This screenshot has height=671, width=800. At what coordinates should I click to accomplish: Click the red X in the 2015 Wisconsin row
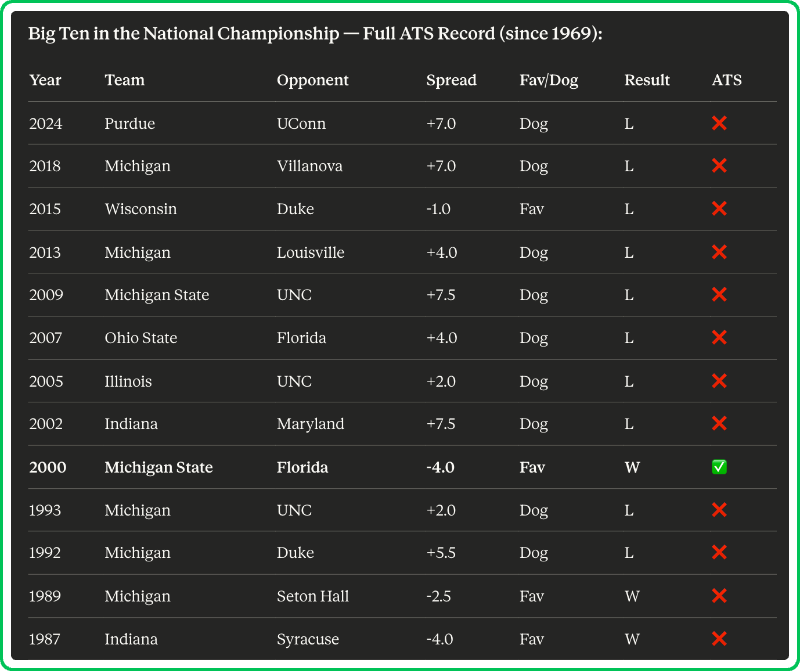(x=719, y=209)
